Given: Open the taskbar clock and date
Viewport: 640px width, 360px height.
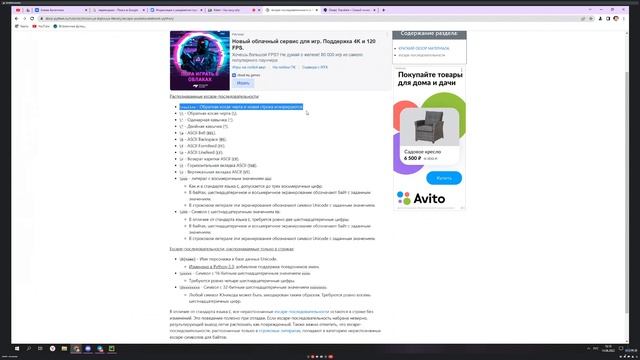Looking at the screenshot, I should pos(608,349).
